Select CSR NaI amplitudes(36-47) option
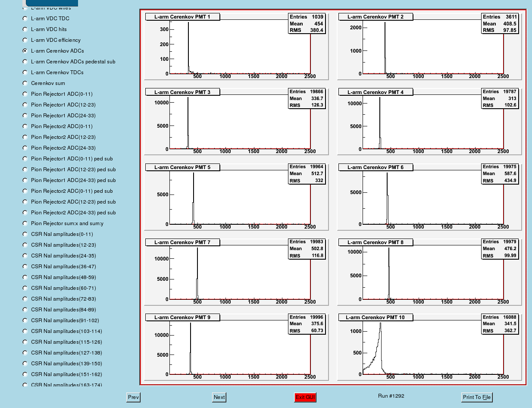 click(25, 267)
